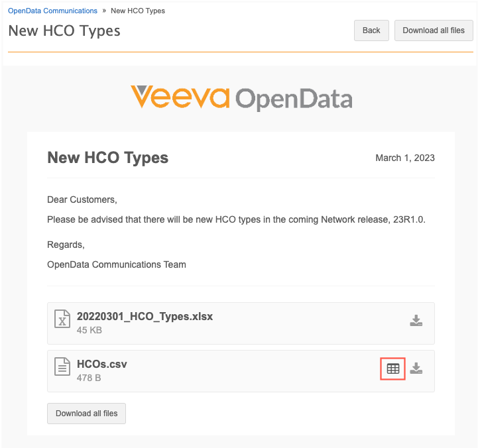Download the 20220301_HCO_Types.xlsx file

[x=416, y=321]
